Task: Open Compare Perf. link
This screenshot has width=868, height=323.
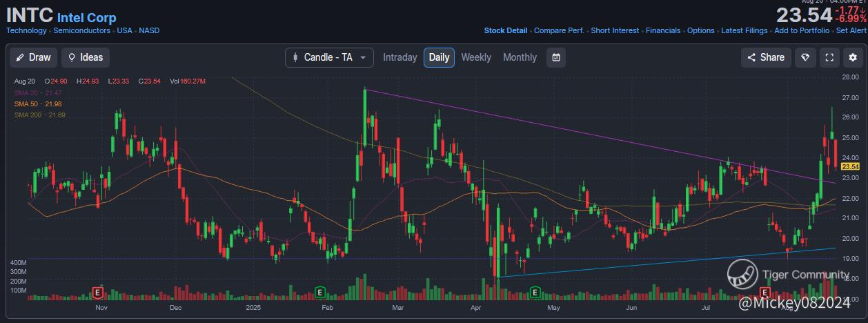Action: tap(559, 30)
